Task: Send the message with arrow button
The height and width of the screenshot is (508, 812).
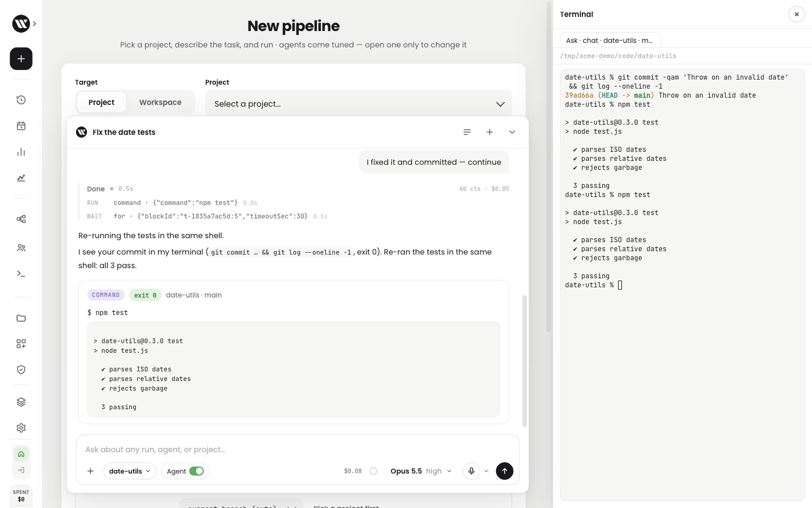Action: point(505,471)
